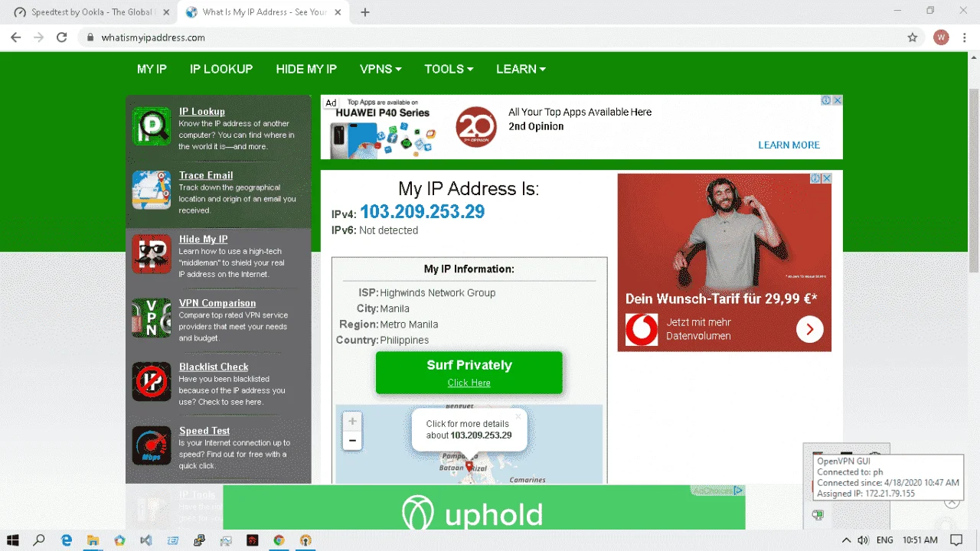The image size is (980, 551).
Task: Click the Vodafone ad arrow button
Action: pyautogui.click(x=809, y=330)
